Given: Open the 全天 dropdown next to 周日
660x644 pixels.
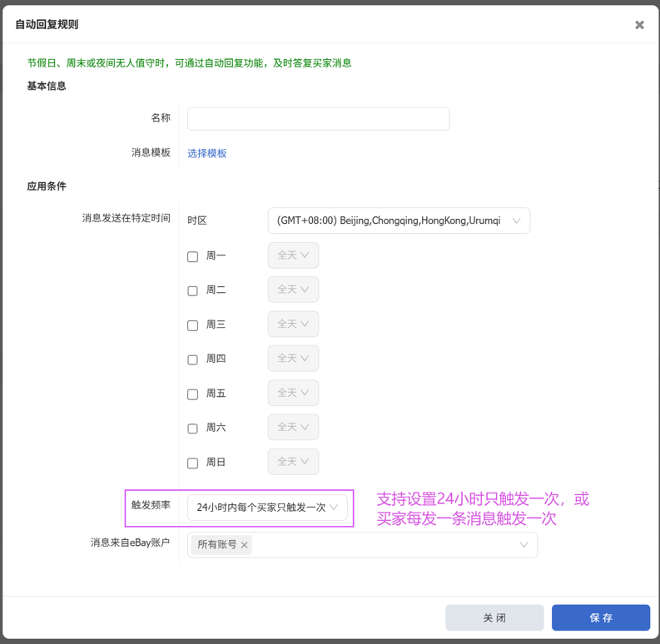Looking at the screenshot, I should click(293, 462).
